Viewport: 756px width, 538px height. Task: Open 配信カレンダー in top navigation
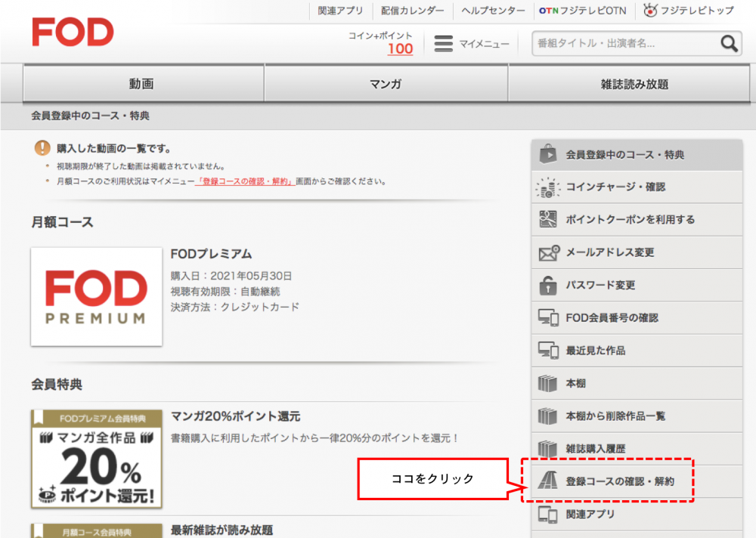click(413, 11)
